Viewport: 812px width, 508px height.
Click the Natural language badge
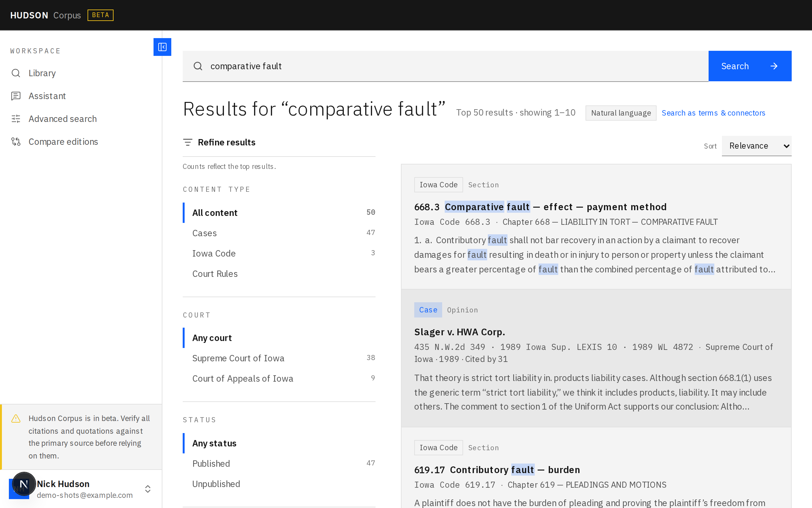621,113
